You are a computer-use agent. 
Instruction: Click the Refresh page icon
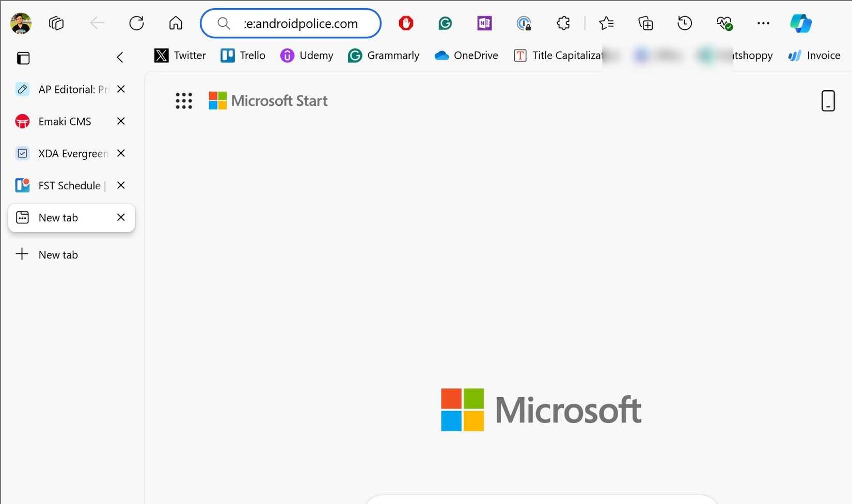(x=136, y=23)
